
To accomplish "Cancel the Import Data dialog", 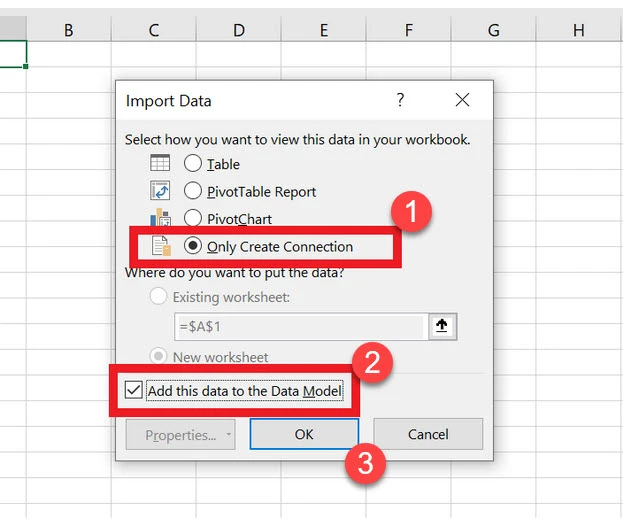I will point(428,434).
